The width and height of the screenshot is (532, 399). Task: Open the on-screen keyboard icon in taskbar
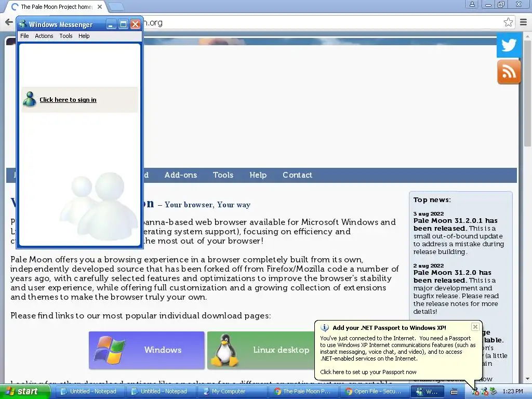pos(454,392)
